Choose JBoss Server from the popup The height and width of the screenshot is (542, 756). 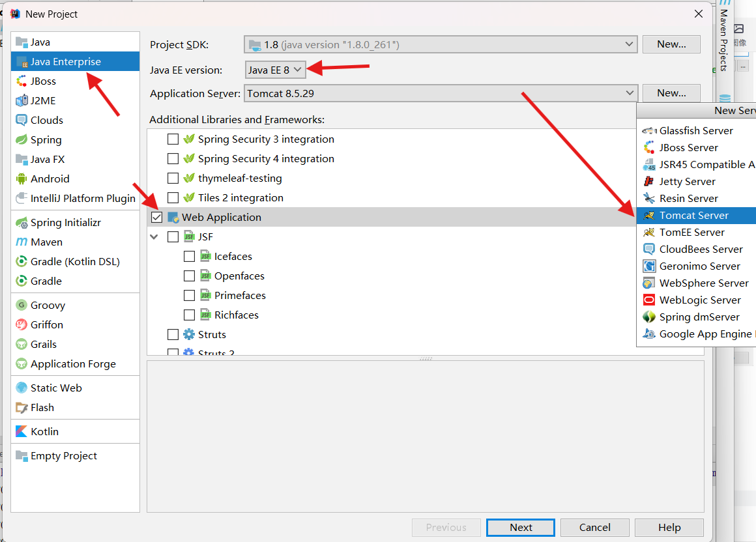tap(696, 148)
